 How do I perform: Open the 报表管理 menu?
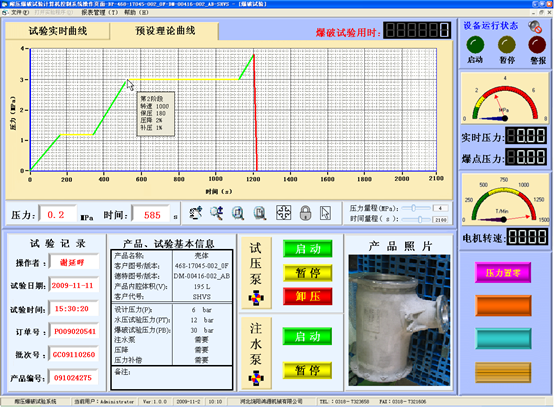pos(100,12)
